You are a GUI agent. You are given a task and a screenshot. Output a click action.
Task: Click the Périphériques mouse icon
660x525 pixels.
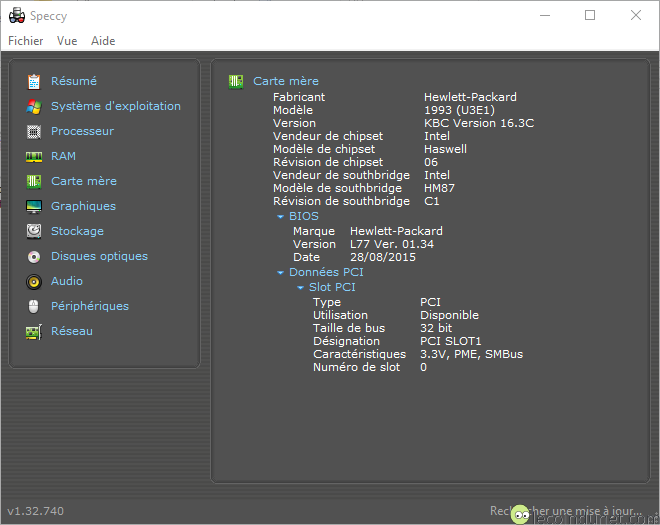pyautogui.click(x=34, y=306)
